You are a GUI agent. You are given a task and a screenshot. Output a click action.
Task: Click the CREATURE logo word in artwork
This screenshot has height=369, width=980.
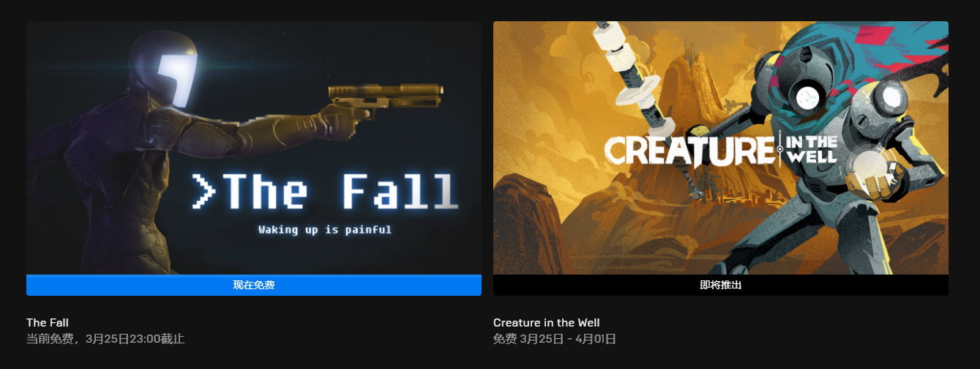coord(689,149)
